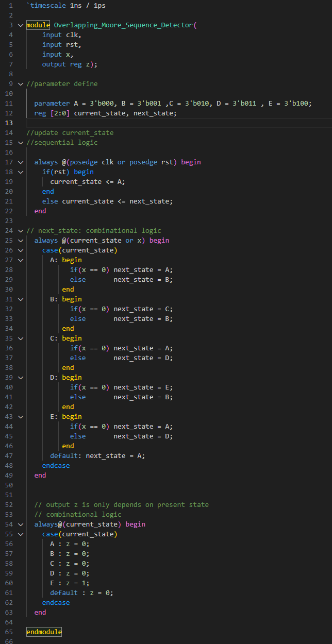Click the default : z = 0; line
The height and width of the screenshot is (644, 332).
[x=82, y=593]
